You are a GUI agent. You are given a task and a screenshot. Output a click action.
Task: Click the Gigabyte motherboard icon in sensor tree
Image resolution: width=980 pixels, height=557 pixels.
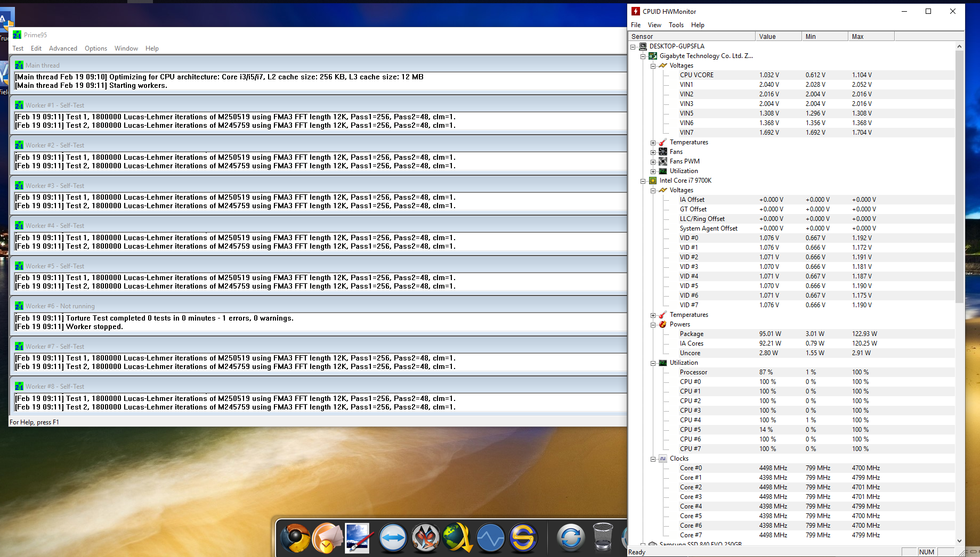point(653,56)
